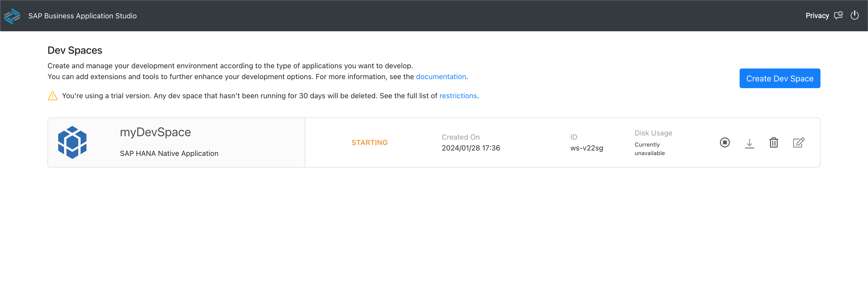Open the myDevSpace dev space name
Screen dimensions: 868x289
155,132
